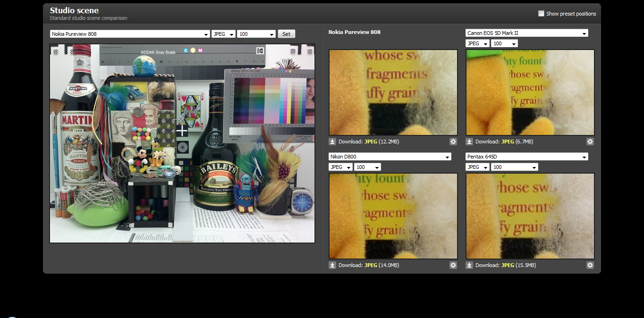Open the settings gear for the Pentax 645D crop
This screenshot has height=318, width=644.
click(x=590, y=265)
